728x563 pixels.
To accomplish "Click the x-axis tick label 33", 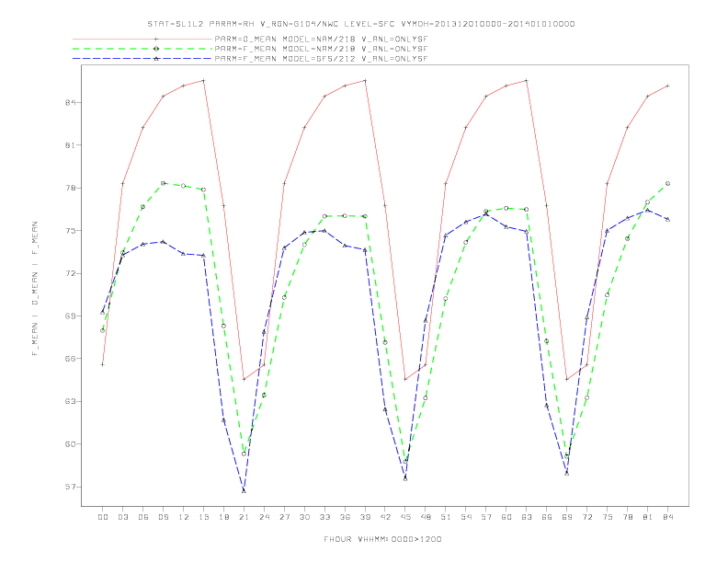I will coord(324,517).
